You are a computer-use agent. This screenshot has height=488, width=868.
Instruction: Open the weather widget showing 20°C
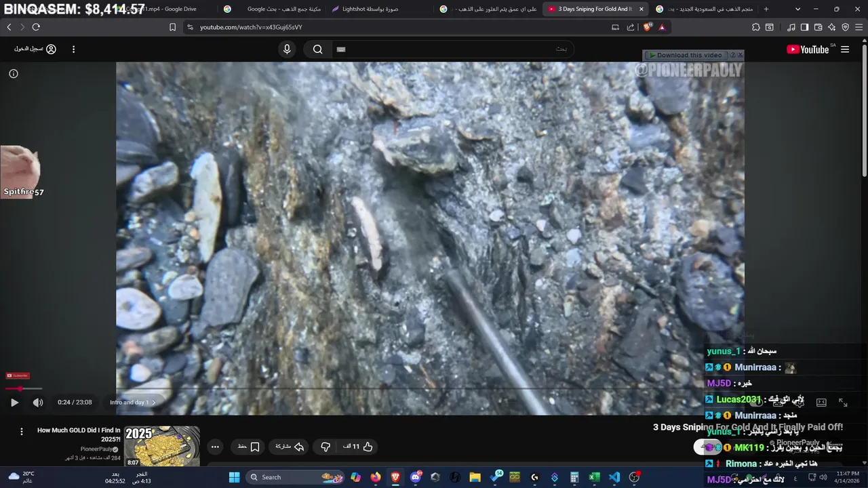(22, 477)
